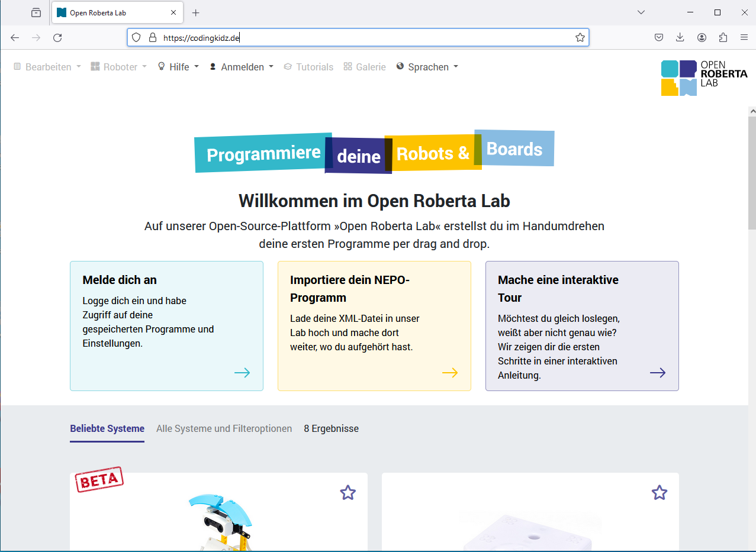Click the '8 Ergebnisse' result count

click(x=331, y=429)
